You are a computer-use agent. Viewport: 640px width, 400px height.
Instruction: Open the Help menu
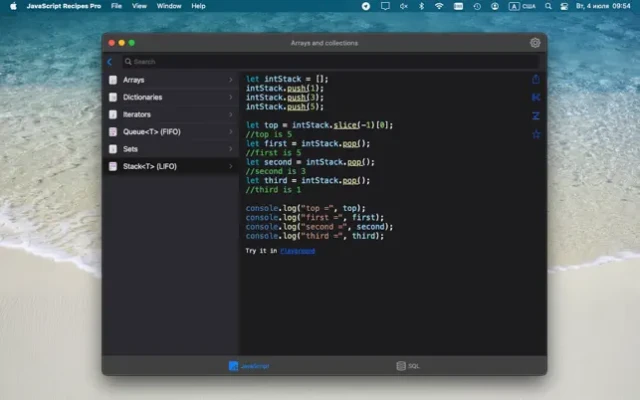click(x=198, y=6)
